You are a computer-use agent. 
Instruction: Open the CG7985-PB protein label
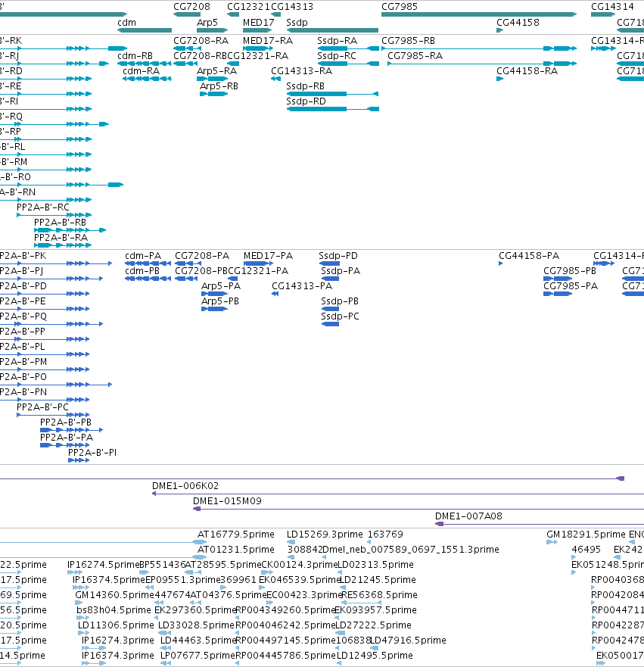click(x=570, y=271)
